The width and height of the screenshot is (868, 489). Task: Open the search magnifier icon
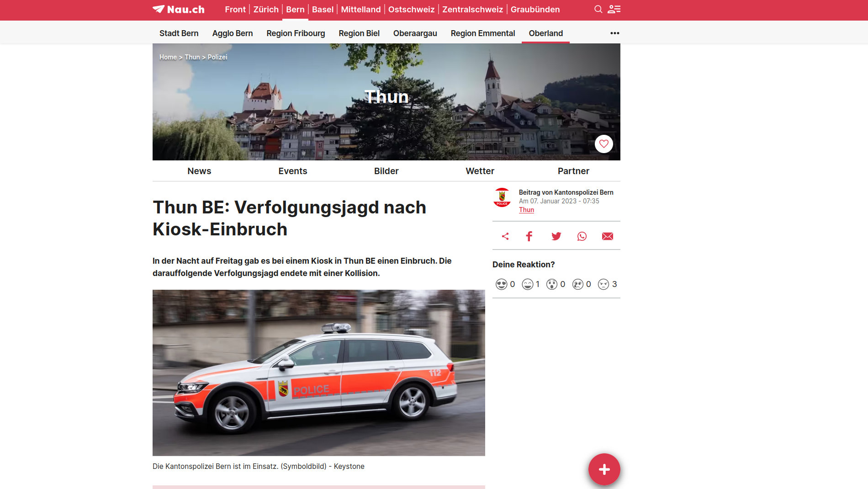(x=598, y=9)
